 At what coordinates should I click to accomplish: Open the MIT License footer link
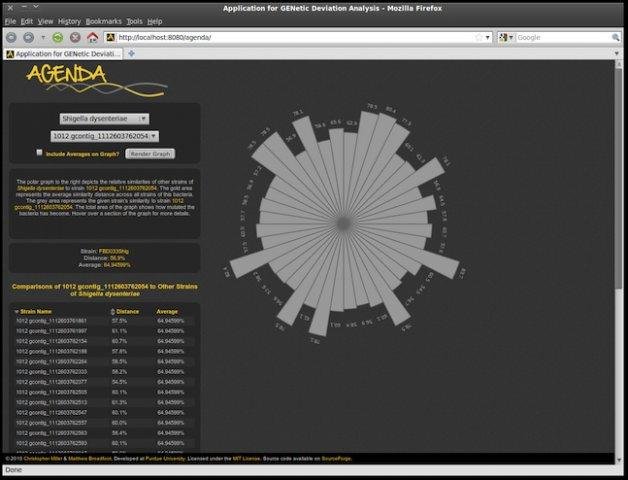point(246,458)
